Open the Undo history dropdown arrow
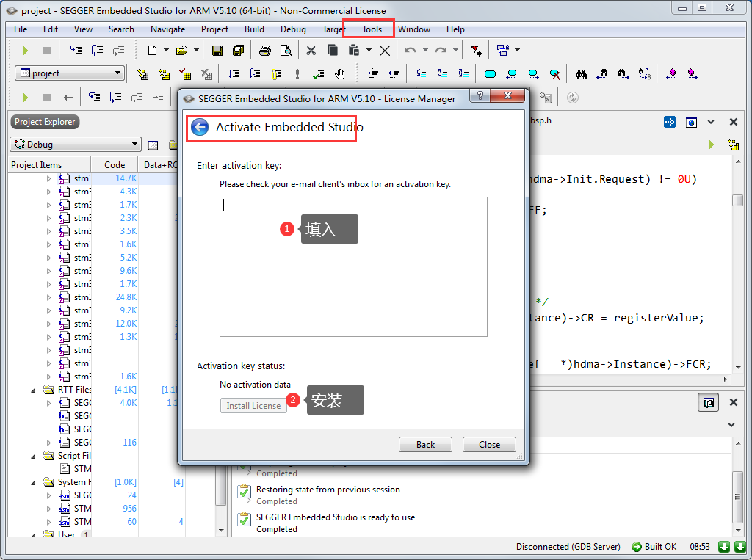 (425, 50)
